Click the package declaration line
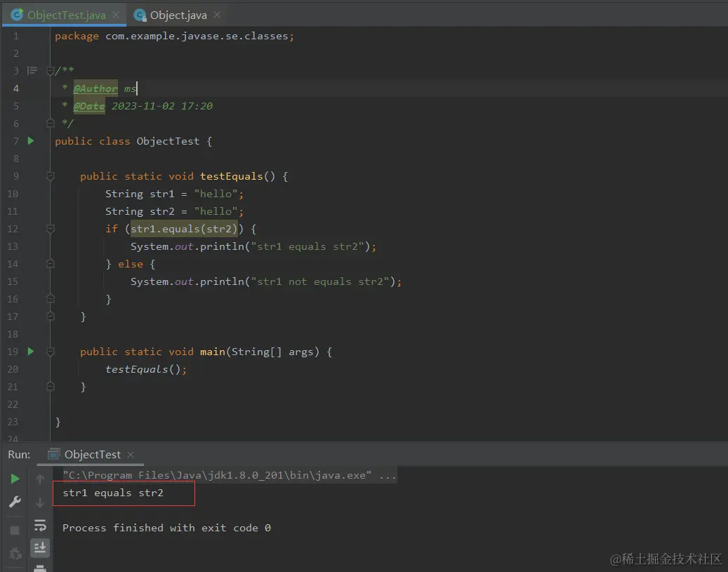The height and width of the screenshot is (572, 728). point(174,36)
